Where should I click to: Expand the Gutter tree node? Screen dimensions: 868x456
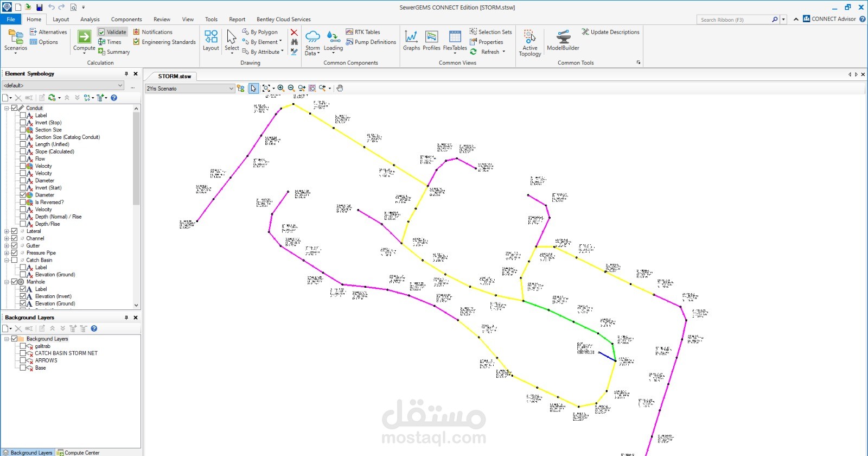click(7, 245)
